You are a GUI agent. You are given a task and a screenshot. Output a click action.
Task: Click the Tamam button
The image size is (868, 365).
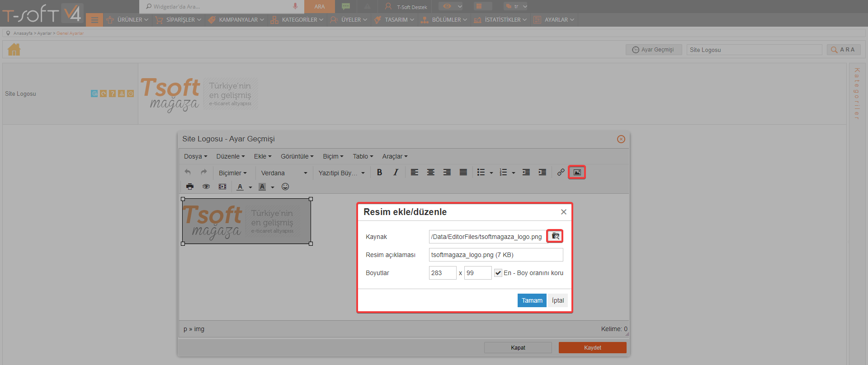pos(532,300)
